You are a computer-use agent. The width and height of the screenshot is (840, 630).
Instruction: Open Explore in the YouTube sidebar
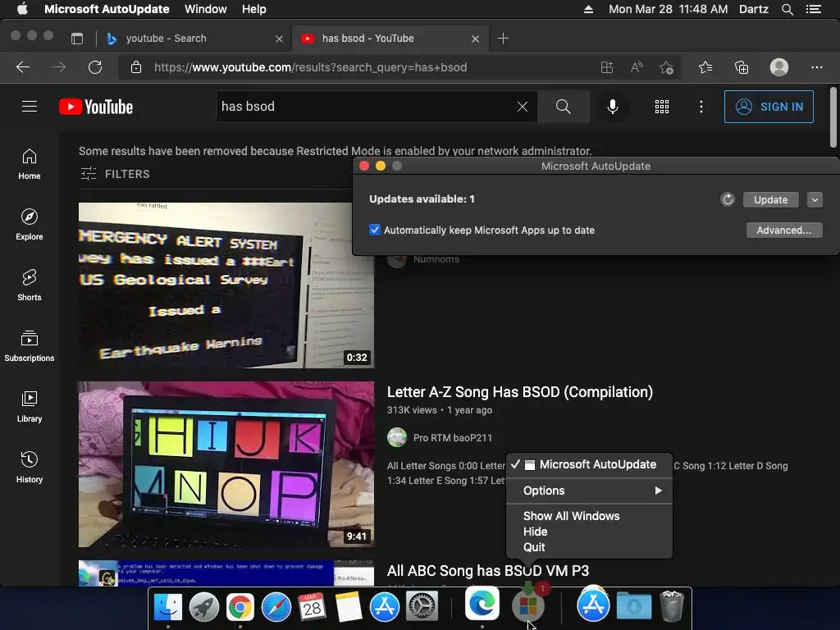coord(30,225)
